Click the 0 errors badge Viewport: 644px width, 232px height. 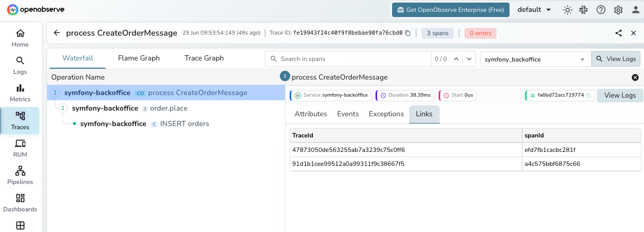pyautogui.click(x=480, y=33)
